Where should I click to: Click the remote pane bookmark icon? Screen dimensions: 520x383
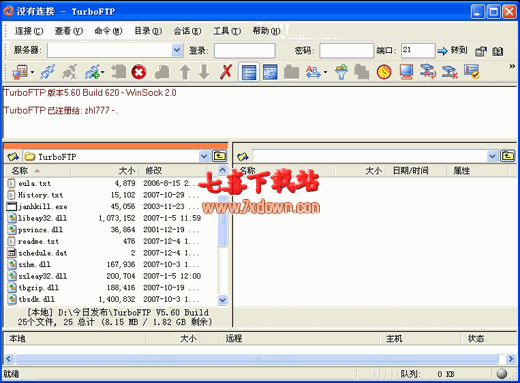pyautogui.click(x=243, y=156)
